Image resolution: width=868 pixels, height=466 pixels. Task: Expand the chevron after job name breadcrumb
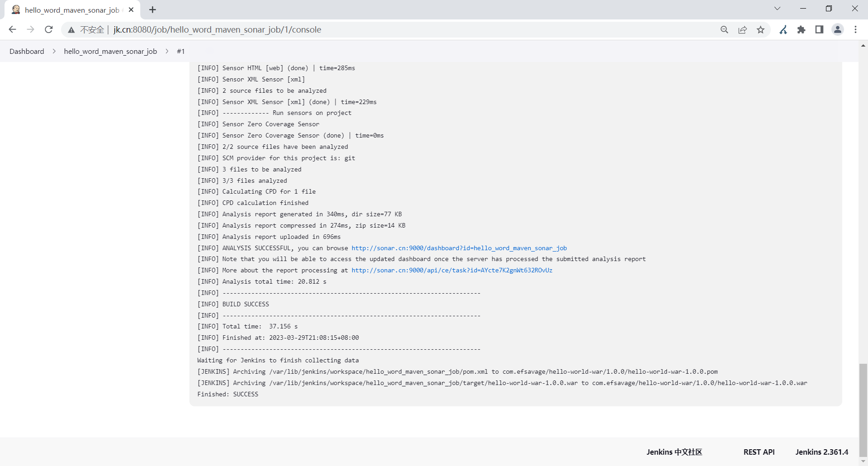(167, 51)
